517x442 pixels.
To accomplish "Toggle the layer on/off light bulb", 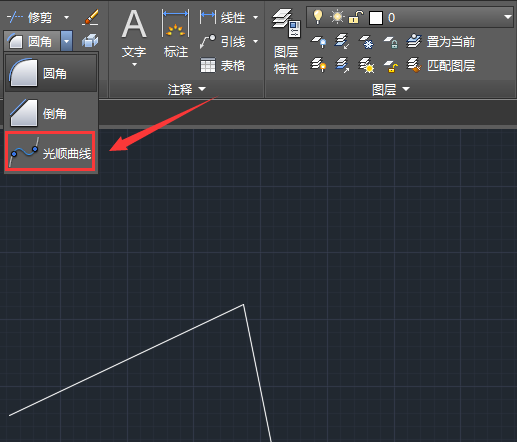I will [318, 17].
